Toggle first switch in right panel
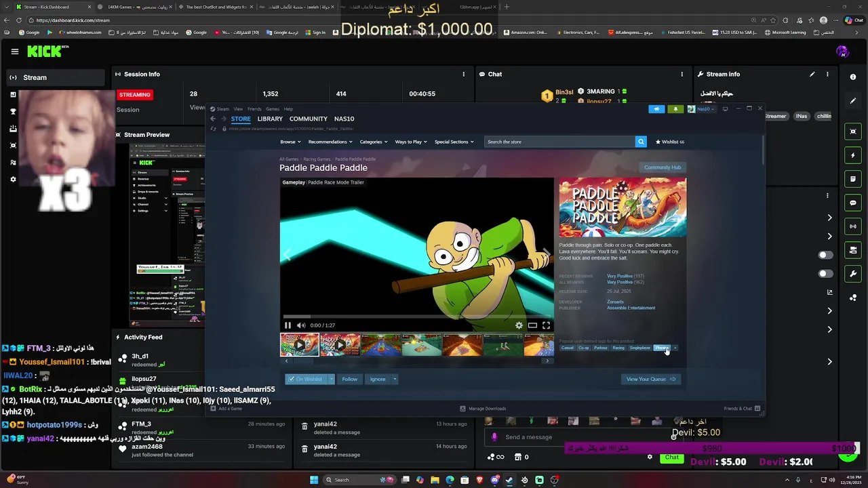 (x=825, y=255)
